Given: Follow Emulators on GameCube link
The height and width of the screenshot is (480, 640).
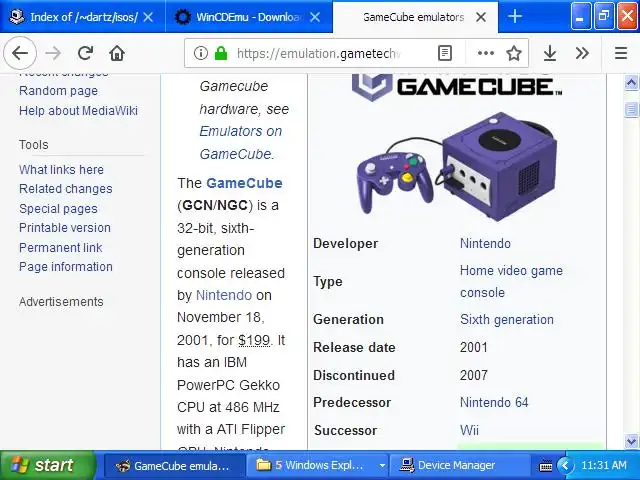Looking at the screenshot, I should click(241, 142).
